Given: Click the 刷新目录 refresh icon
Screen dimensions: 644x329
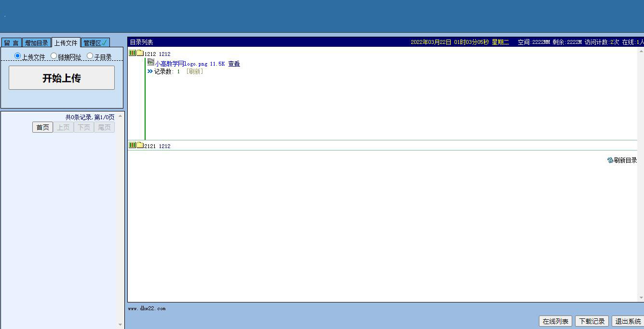Looking at the screenshot, I should tap(610, 160).
